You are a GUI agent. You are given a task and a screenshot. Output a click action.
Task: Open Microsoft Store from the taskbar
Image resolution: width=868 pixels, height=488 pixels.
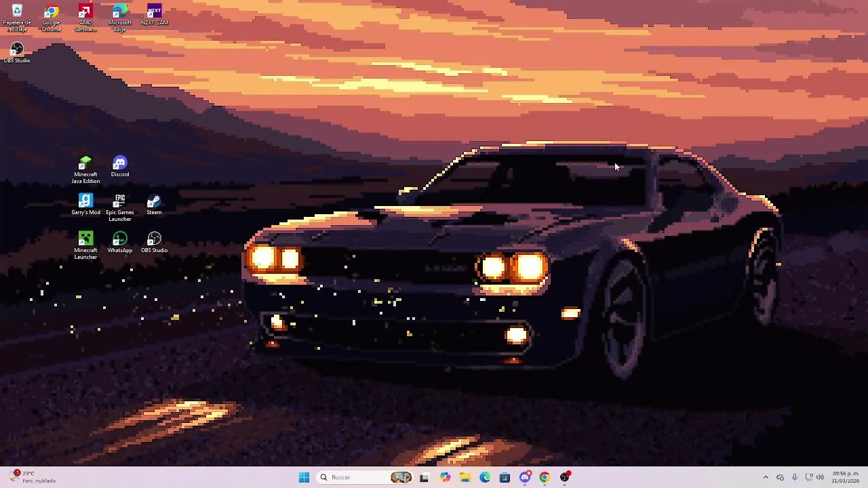(x=505, y=477)
